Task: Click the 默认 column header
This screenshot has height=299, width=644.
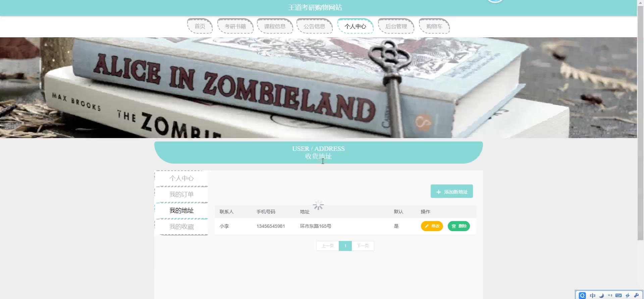Action: pyautogui.click(x=398, y=212)
